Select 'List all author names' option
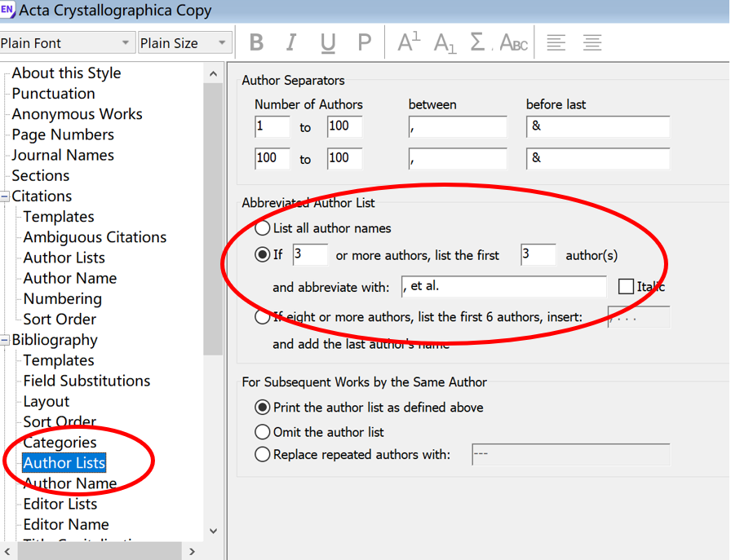 [x=263, y=228]
